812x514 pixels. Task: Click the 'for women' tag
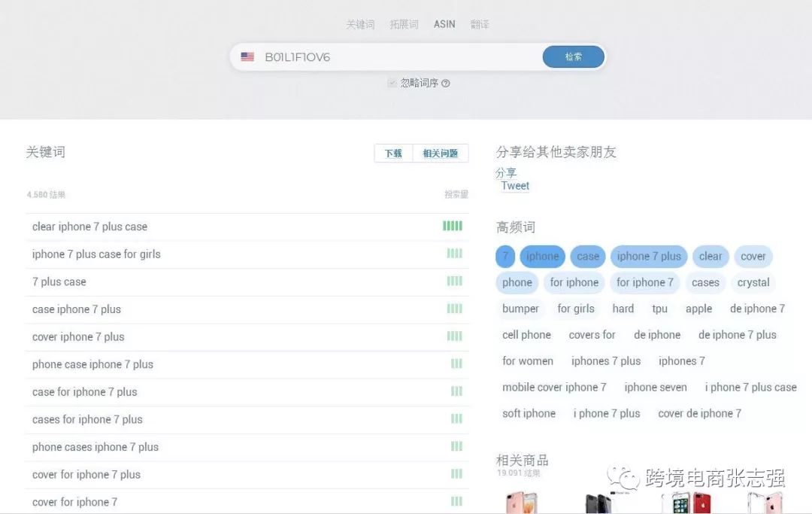click(528, 361)
